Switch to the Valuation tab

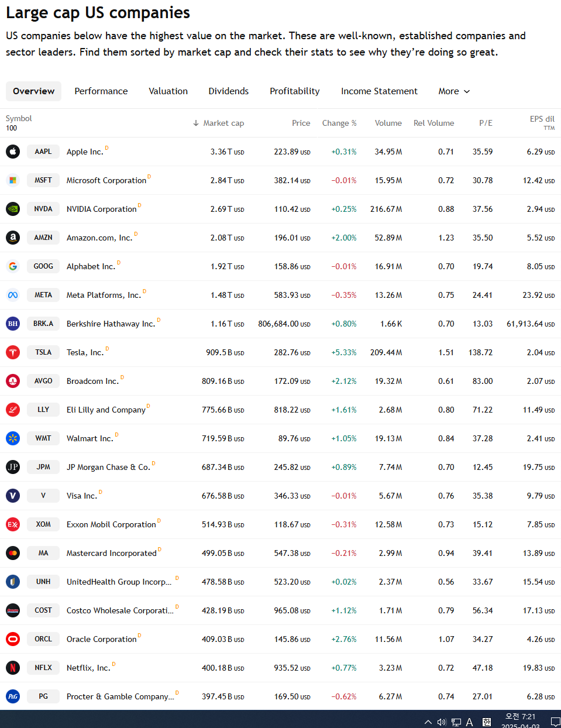tap(168, 91)
